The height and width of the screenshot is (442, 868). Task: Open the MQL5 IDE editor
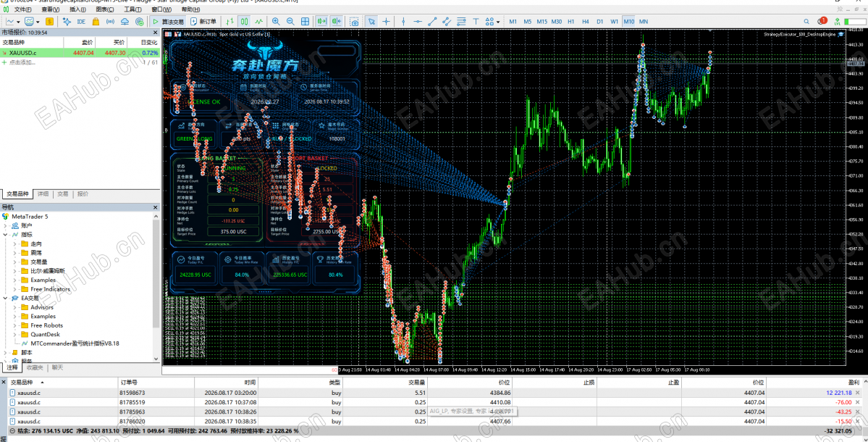pyautogui.click(x=81, y=22)
